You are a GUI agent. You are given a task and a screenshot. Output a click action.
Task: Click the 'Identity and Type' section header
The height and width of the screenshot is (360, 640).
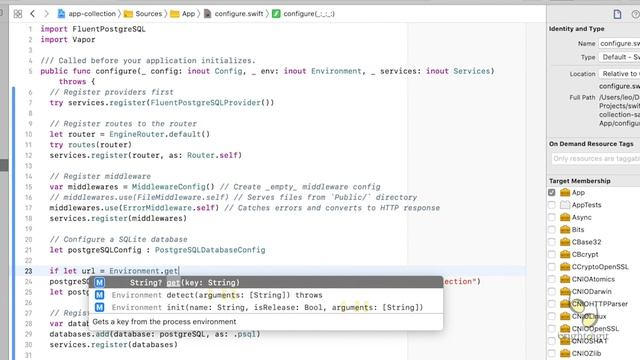tap(576, 29)
